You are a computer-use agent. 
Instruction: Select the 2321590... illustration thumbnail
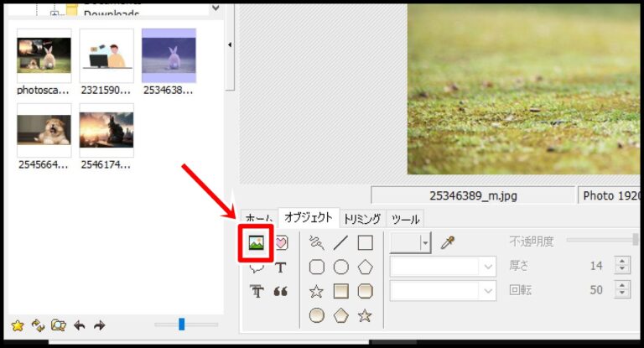[106, 55]
